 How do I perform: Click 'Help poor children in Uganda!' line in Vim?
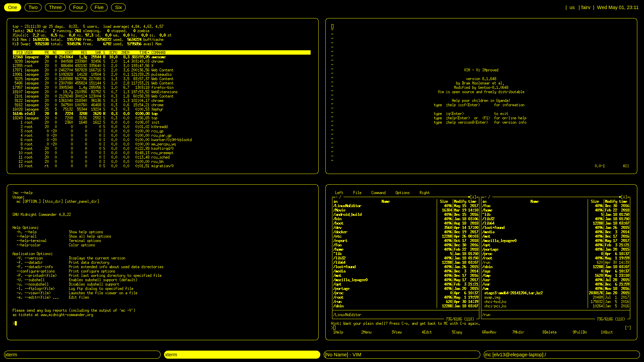point(481,101)
